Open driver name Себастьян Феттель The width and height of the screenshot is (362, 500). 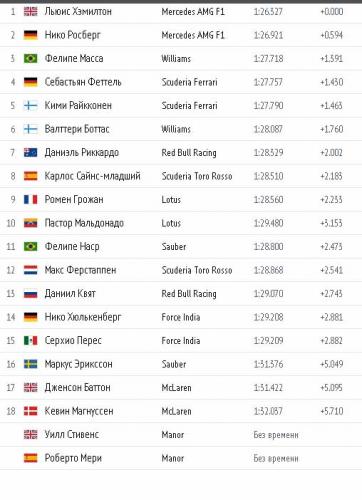[x=83, y=82]
